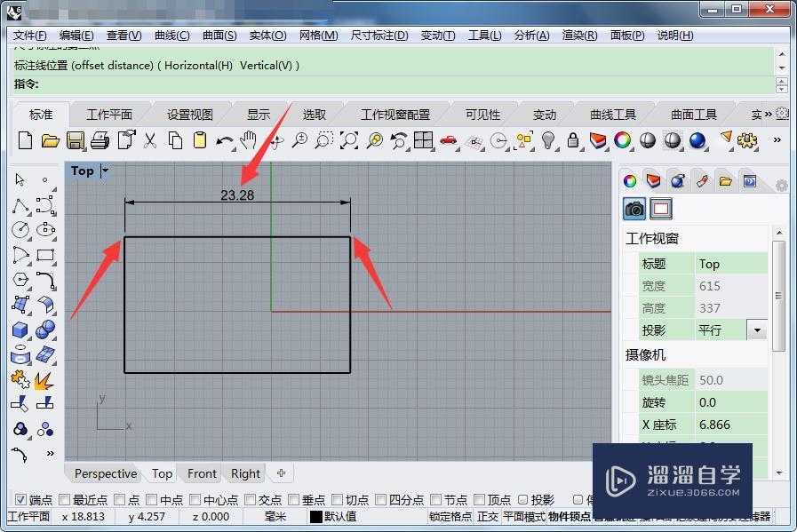Open the 投影 projection dropdown showing 平行
This screenshot has height=532, width=797.
tap(756, 330)
